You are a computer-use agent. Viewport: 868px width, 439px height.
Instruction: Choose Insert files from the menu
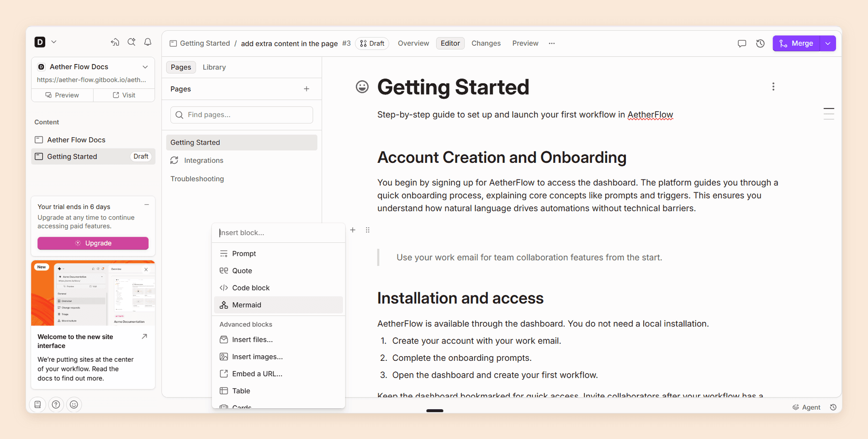click(x=278, y=340)
